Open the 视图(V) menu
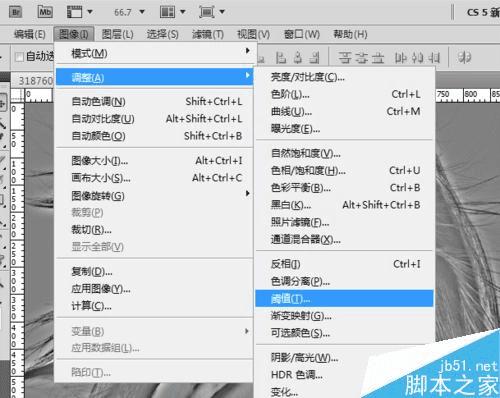Screen dimensions: 500x398 click(253, 34)
